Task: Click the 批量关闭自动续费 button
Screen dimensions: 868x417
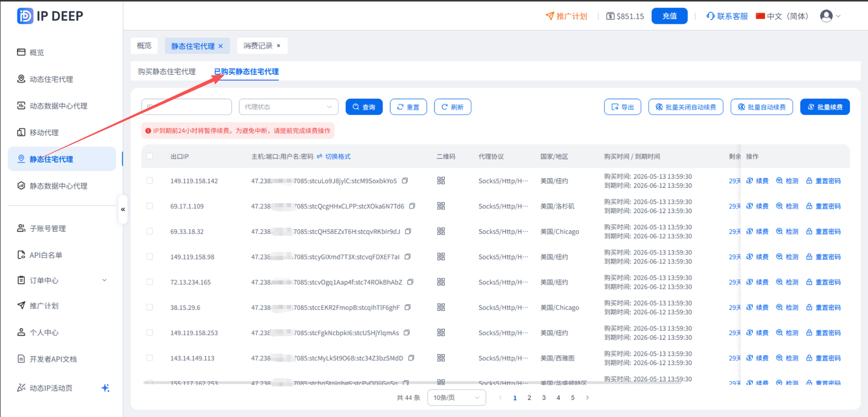Action: [x=686, y=107]
